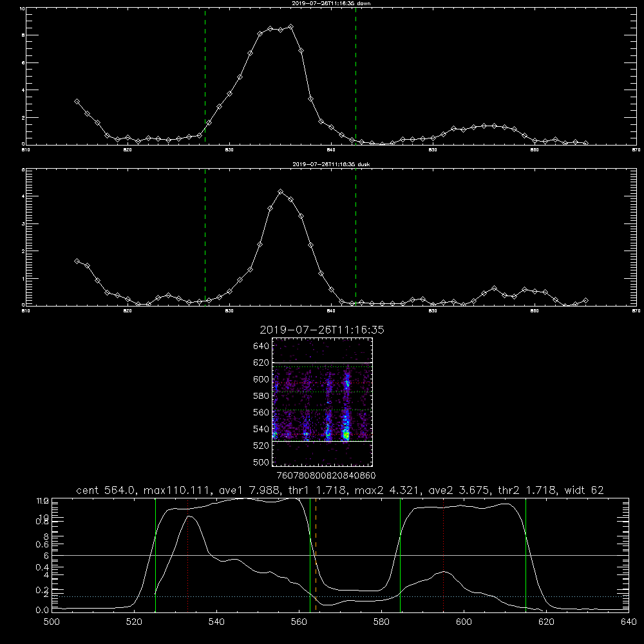Image resolution: width=644 pixels, height=644 pixels.
Task: Click the spectrogram y-axis label 600
Action: [261, 379]
